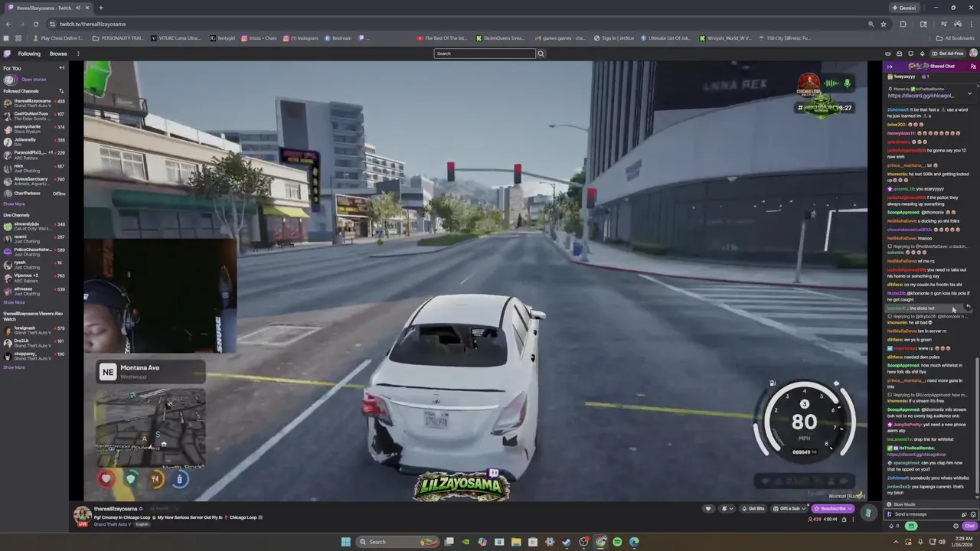Screen dimensions: 980x551
Task: Click the Twitch search input field
Action: (x=485, y=54)
